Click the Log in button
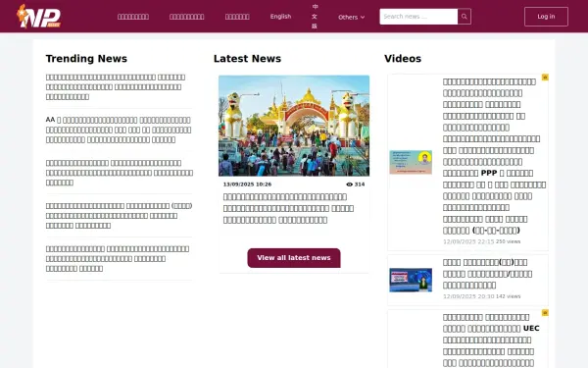Image resolution: width=588 pixels, height=368 pixels. (x=546, y=17)
